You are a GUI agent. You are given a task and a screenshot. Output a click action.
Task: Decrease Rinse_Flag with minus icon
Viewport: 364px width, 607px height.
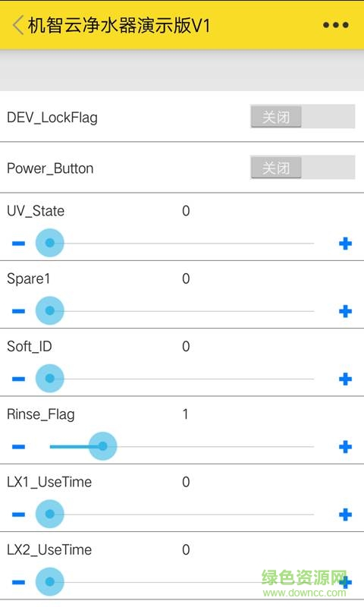pyautogui.click(x=18, y=446)
